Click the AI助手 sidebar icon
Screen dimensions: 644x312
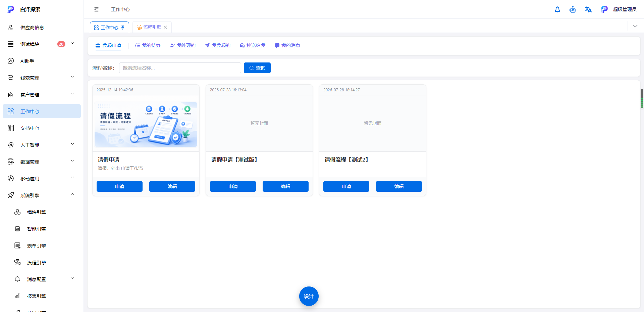click(11, 61)
